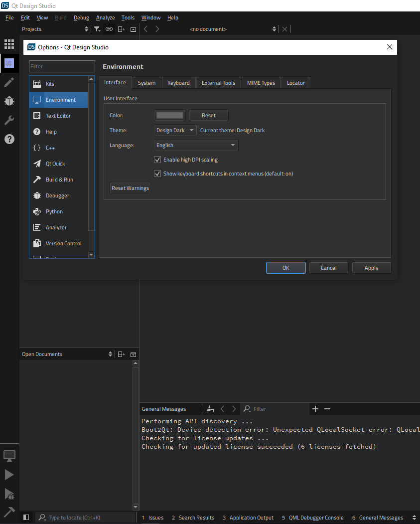Toggle Enable high DPI scaling checkbox
This screenshot has height=524, width=420.
click(x=158, y=160)
